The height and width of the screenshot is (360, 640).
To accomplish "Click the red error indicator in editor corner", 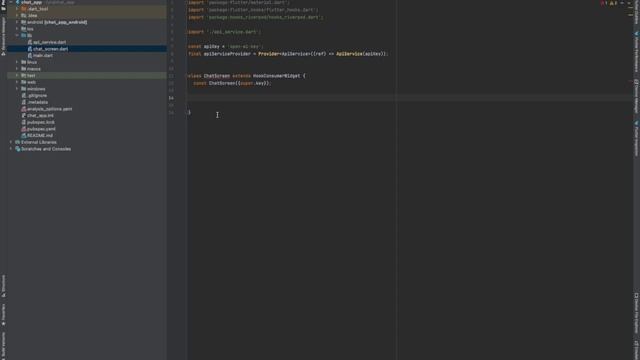I will pos(604,3).
